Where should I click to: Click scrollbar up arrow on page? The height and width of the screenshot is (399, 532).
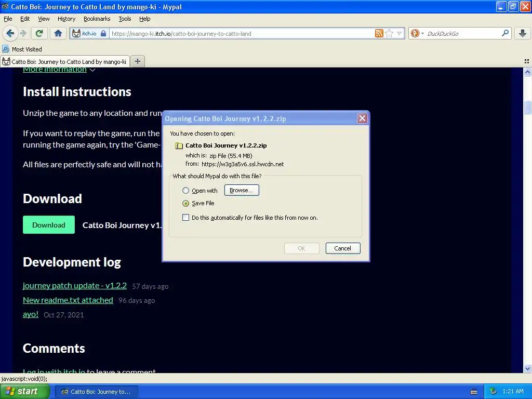527,72
